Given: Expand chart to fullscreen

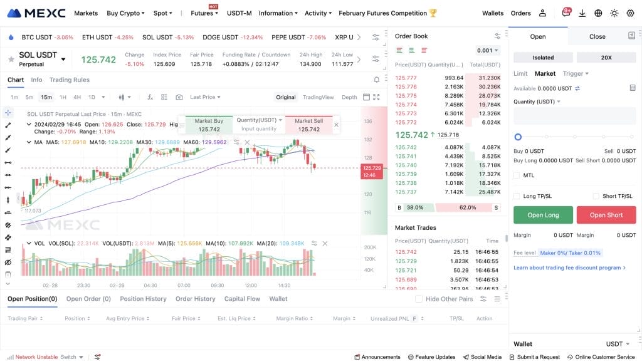Looking at the screenshot, I should [x=376, y=97].
